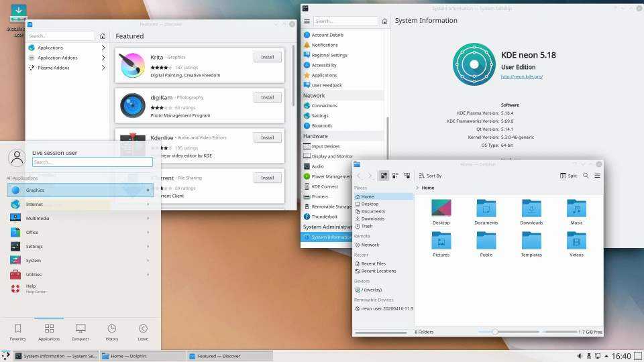644x362 pixels.
Task: Open the Sort By dropdown in Dolphin
Action: [429, 176]
